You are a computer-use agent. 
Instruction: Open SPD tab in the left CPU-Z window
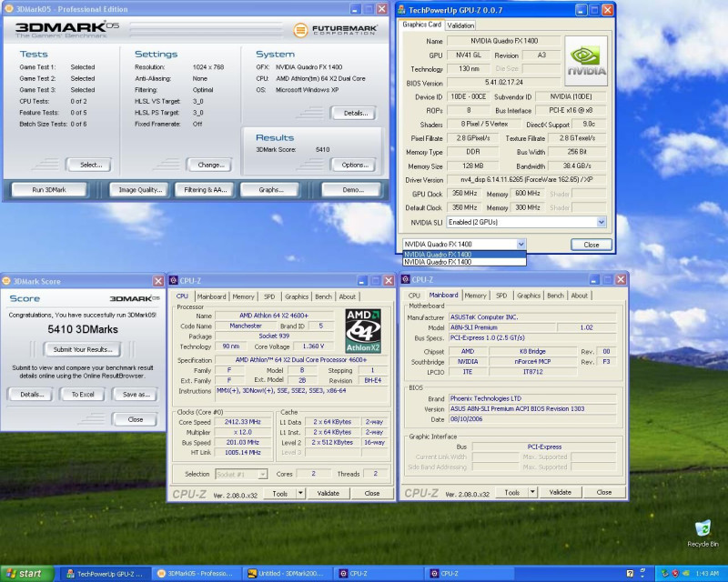[x=269, y=296]
